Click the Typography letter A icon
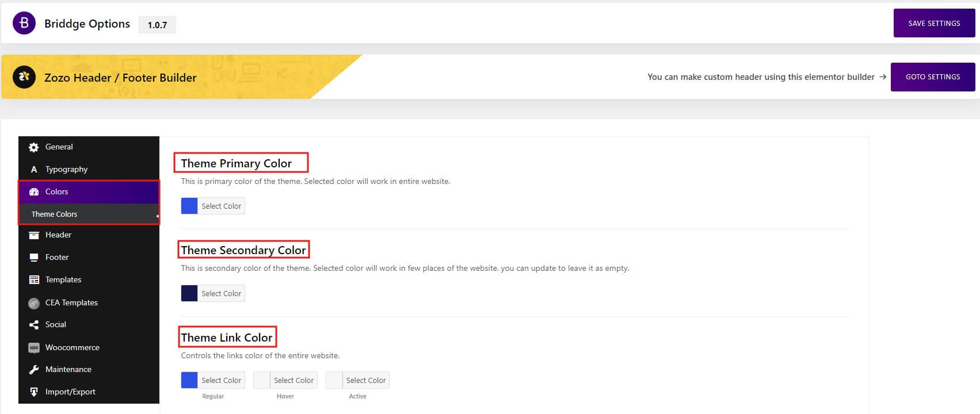Image resolution: width=980 pixels, height=414 pixels. click(x=34, y=170)
